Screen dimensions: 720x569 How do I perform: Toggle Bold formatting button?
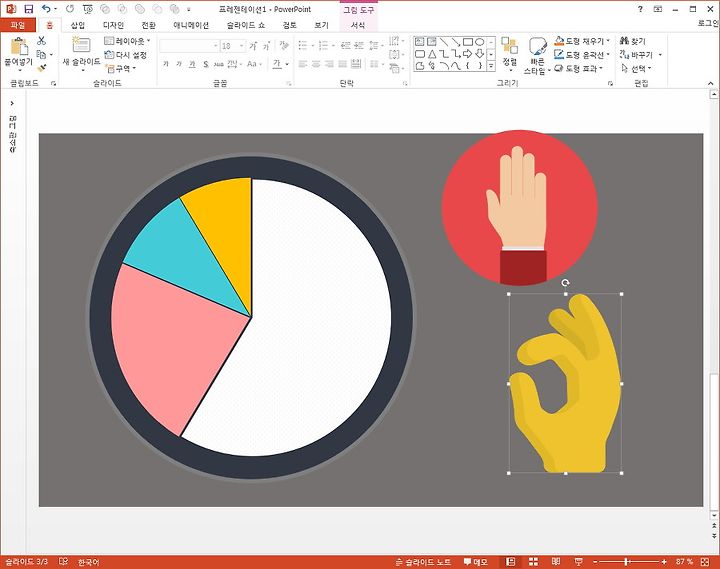click(x=166, y=64)
